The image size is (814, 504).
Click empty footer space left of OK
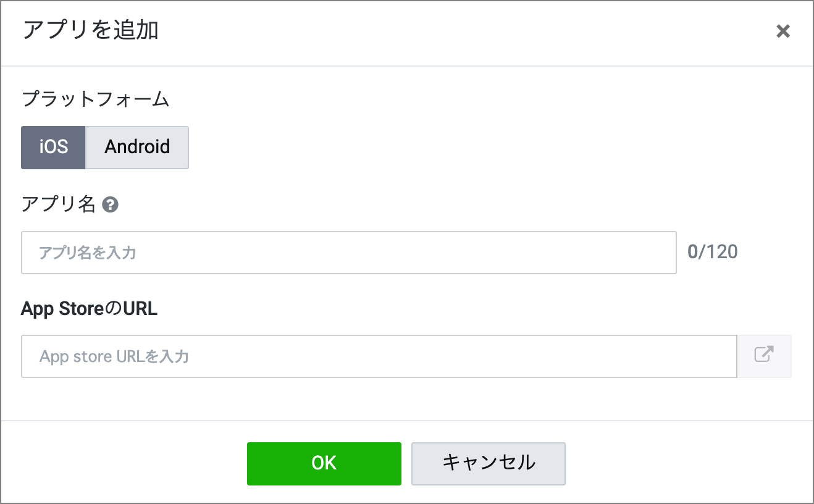[x=124, y=463]
